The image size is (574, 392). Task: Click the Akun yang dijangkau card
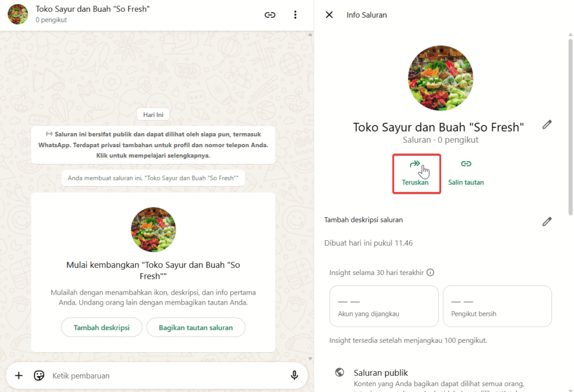pos(384,306)
